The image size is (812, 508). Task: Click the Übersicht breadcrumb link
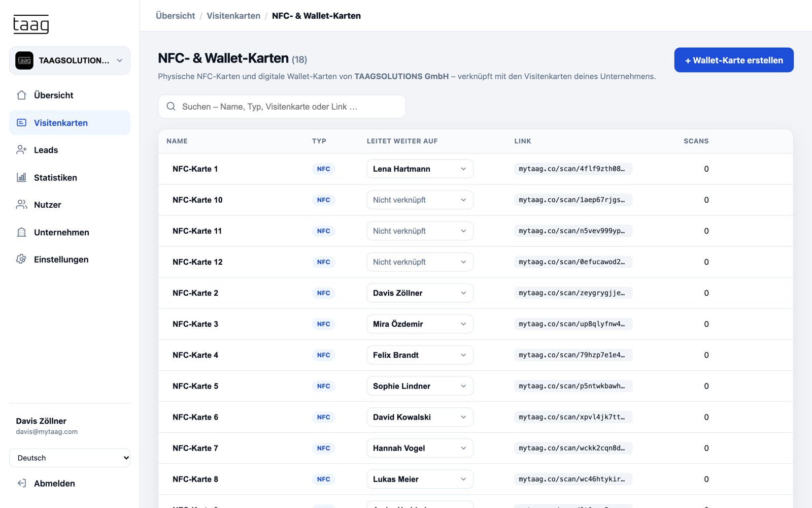[x=175, y=16]
